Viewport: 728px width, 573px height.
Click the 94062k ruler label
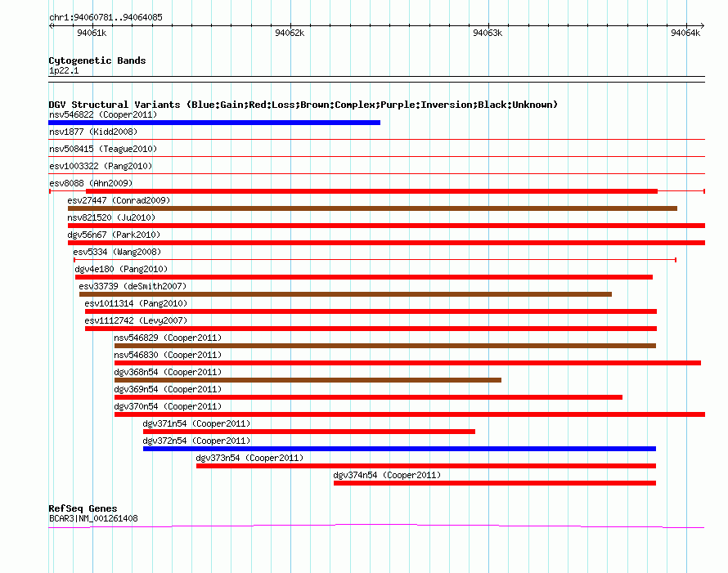pos(290,33)
